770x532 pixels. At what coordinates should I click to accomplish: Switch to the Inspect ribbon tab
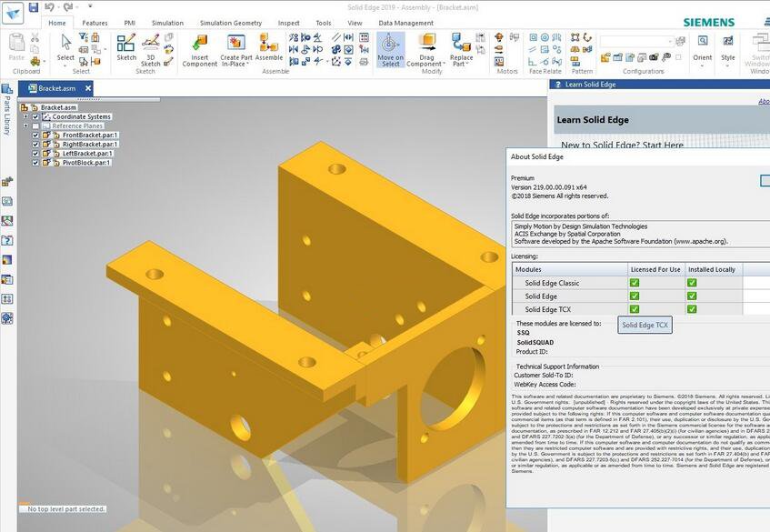289,23
